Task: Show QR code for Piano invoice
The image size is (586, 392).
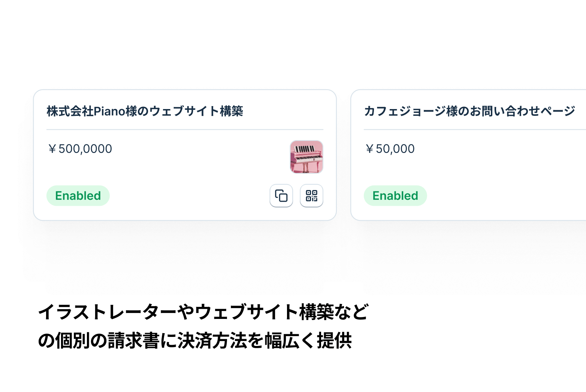Action: (x=311, y=196)
